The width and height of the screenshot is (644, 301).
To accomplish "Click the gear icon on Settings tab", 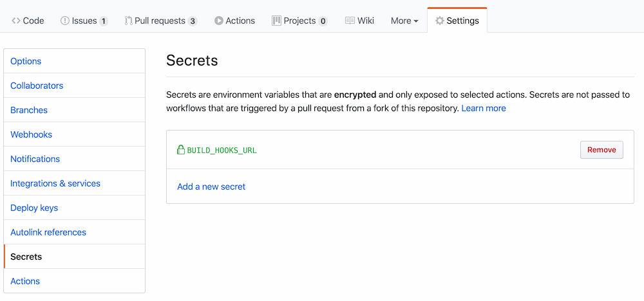I will [x=439, y=21].
